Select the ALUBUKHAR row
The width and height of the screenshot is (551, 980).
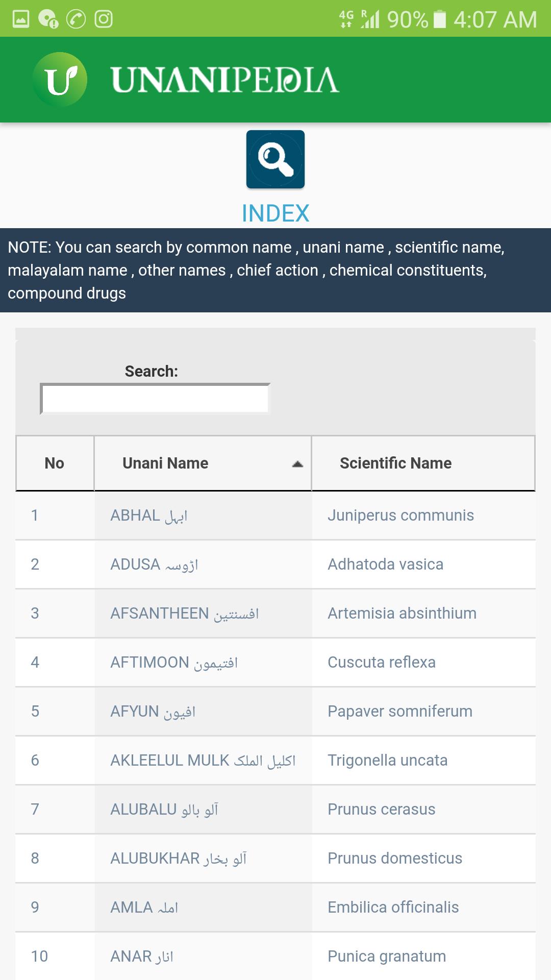pos(275,859)
